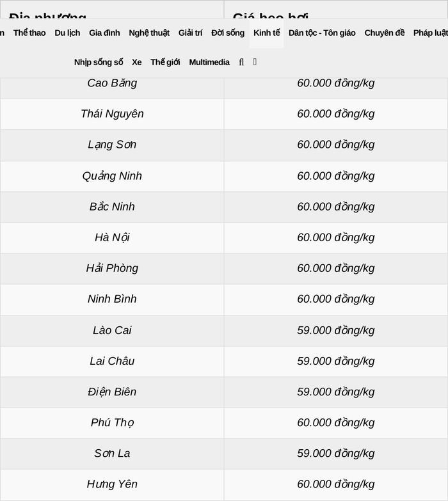Viewport: 448px width, 501px height.
Task: Choose the Đời sống menu entry
Action: (228, 33)
